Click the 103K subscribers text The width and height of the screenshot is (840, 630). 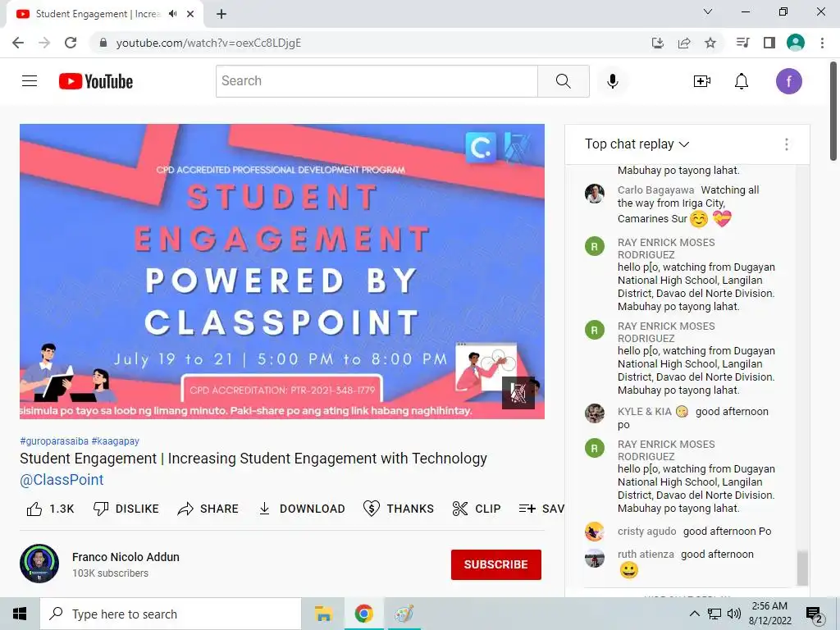(111, 573)
